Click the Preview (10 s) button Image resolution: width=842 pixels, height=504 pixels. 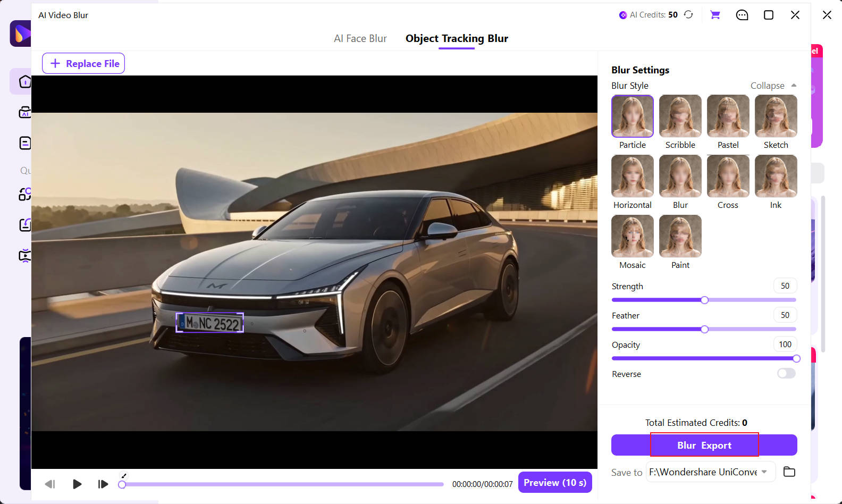555,482
